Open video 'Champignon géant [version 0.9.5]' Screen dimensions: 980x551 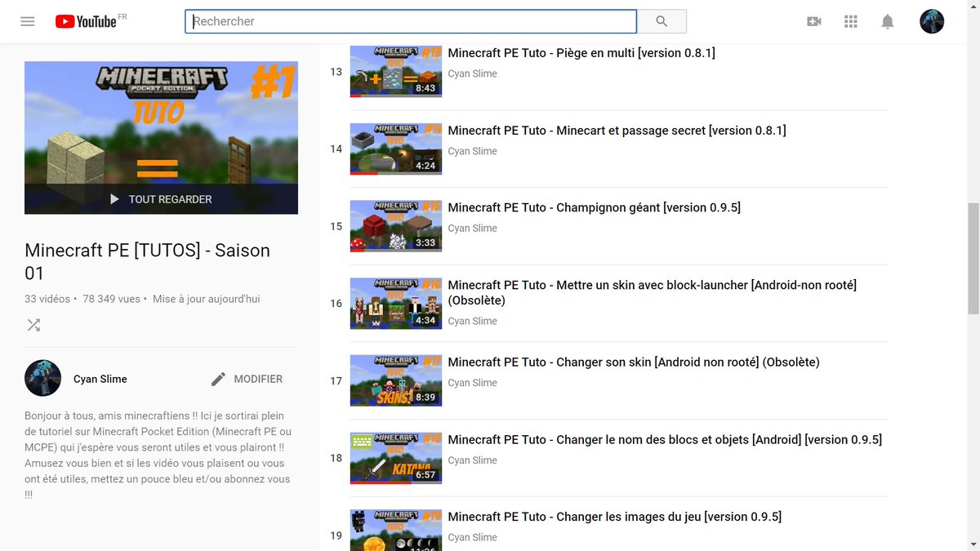(x=594, y=208)
